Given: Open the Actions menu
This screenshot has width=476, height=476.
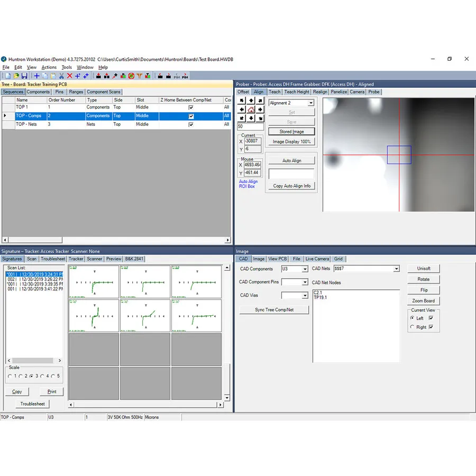Looking at the screenshot, I should tap(49, 67).
